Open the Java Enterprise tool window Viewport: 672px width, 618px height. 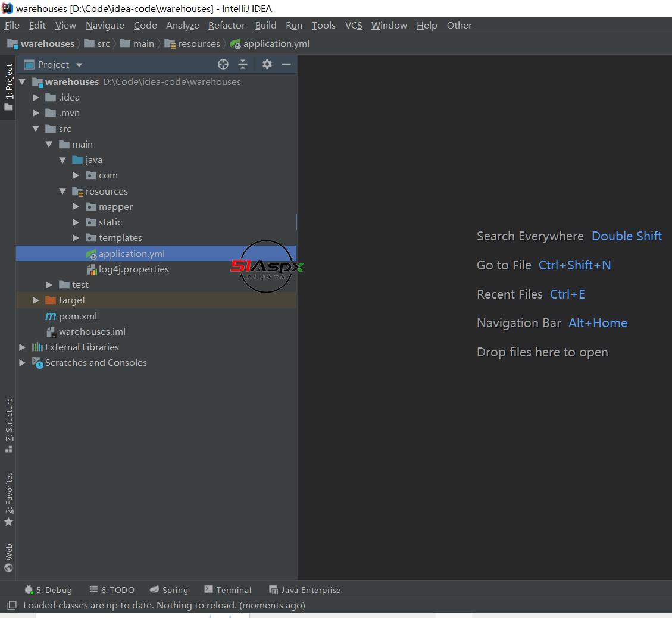pyautogui.click(x=305, y=589)
